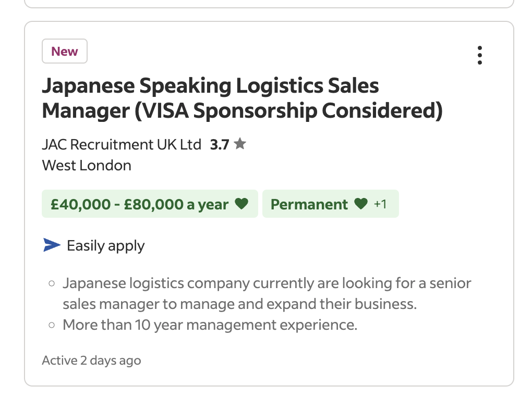Click the "Easily apply" label
The height and width of the screenshot is (398, 532).
[106, 245]
